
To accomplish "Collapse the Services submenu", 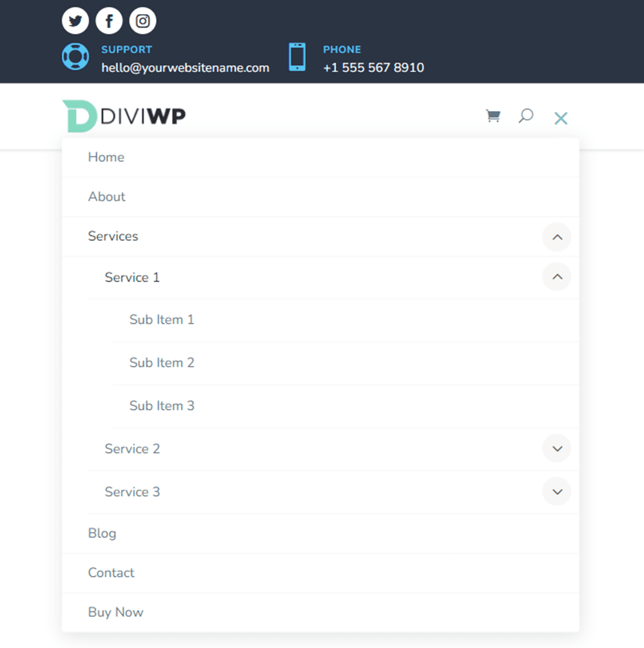I will (557, 237).
